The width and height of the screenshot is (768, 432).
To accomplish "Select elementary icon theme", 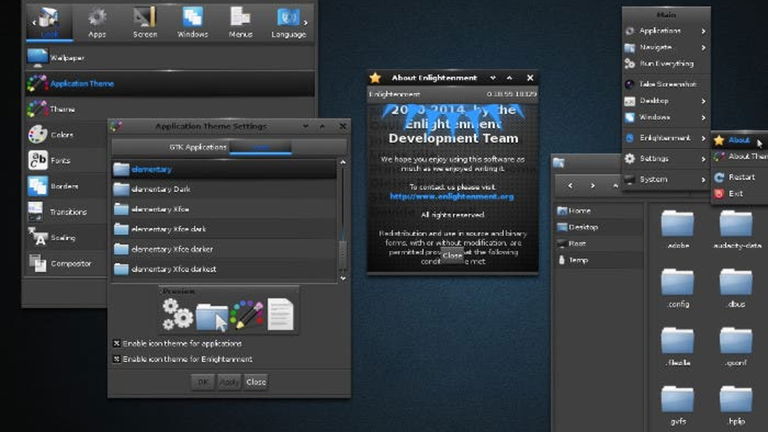I will pos(224,169).
